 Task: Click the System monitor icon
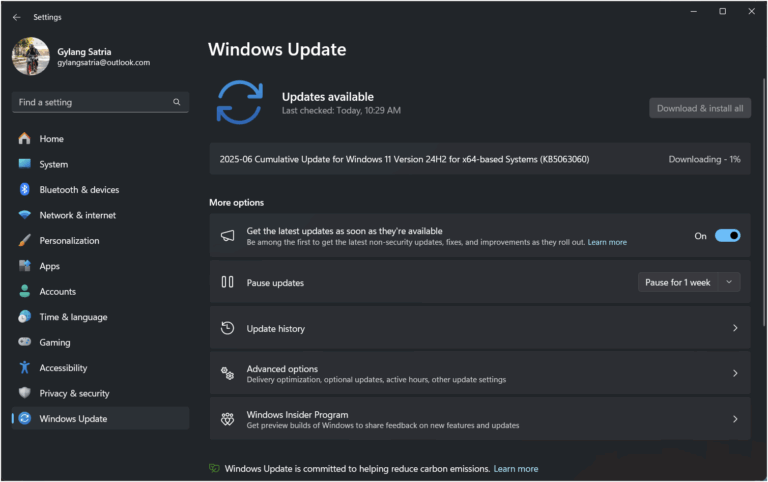point(24,164)
